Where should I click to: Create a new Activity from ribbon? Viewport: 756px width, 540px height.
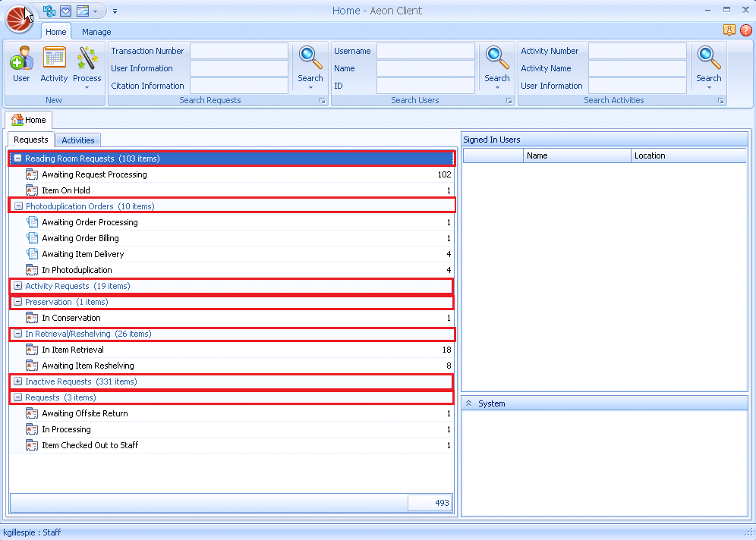point(54,64)
